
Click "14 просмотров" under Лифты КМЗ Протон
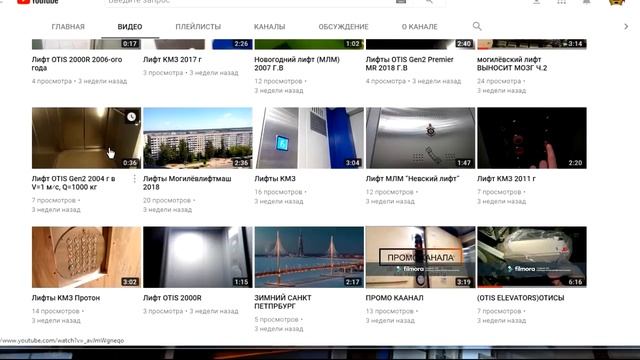(56, 311)
